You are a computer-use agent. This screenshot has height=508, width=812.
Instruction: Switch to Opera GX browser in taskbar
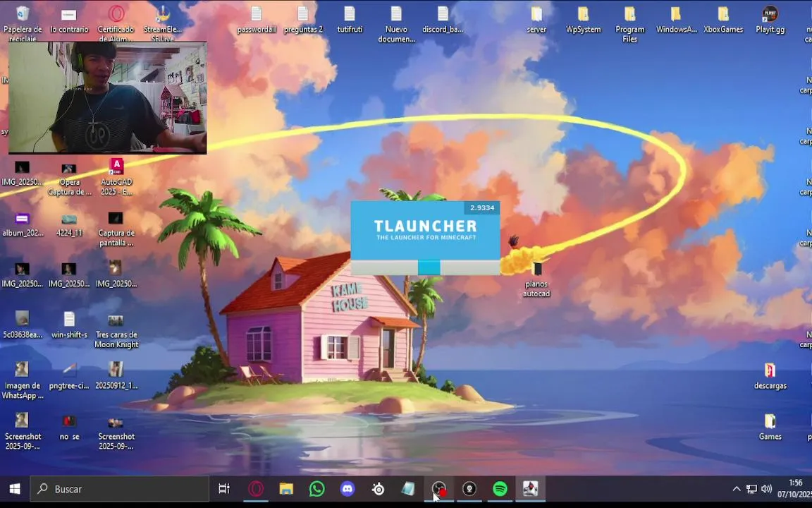click(256, 489)
